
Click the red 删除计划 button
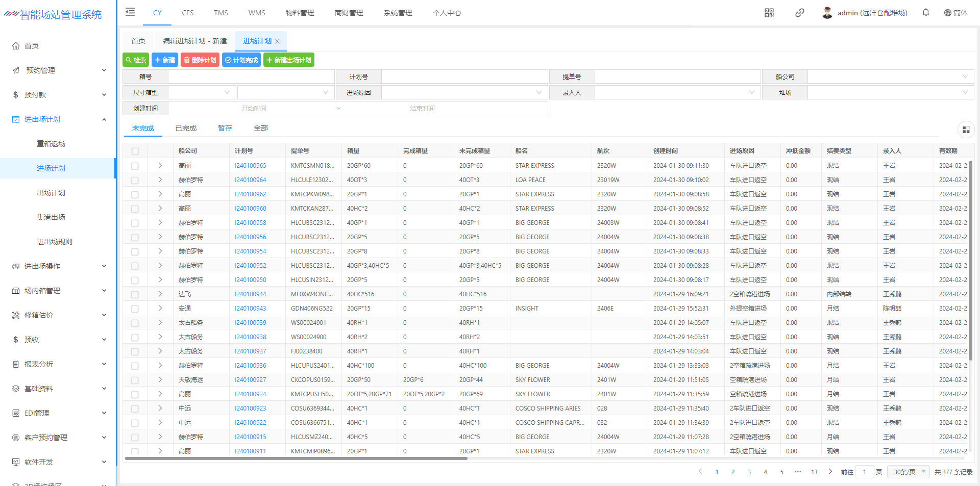point(200,60)
